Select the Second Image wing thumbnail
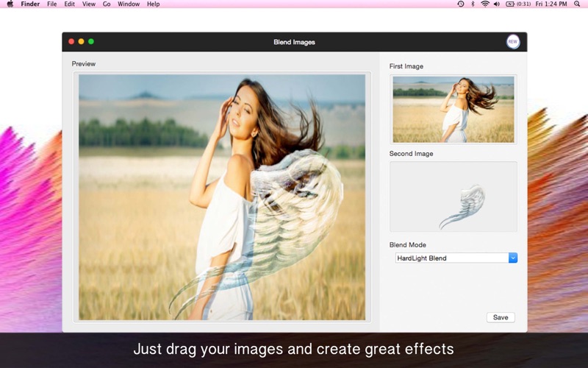Screen dimensions: 588x368 click(453, 197)
